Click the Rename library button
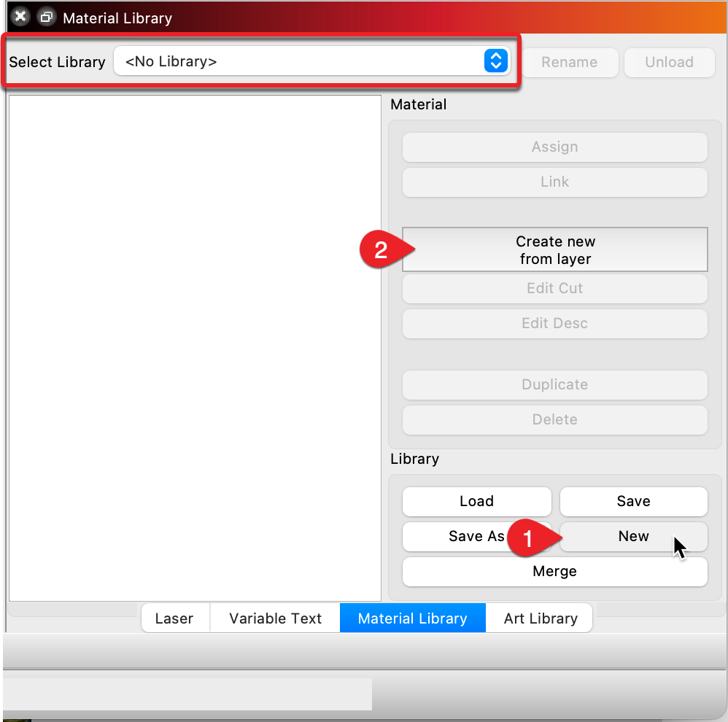Screen dimensions: 728x722 click(x=569, y=63)
